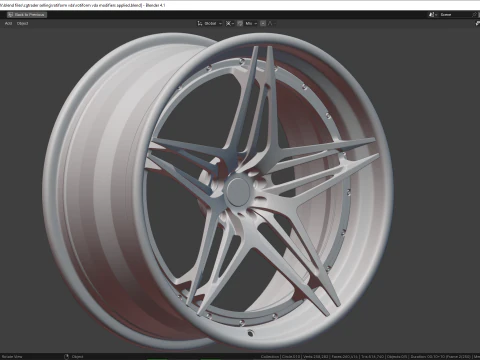Click the Collection entry in status bar
This screenshot has width=480, height=360.
(270, 357)
